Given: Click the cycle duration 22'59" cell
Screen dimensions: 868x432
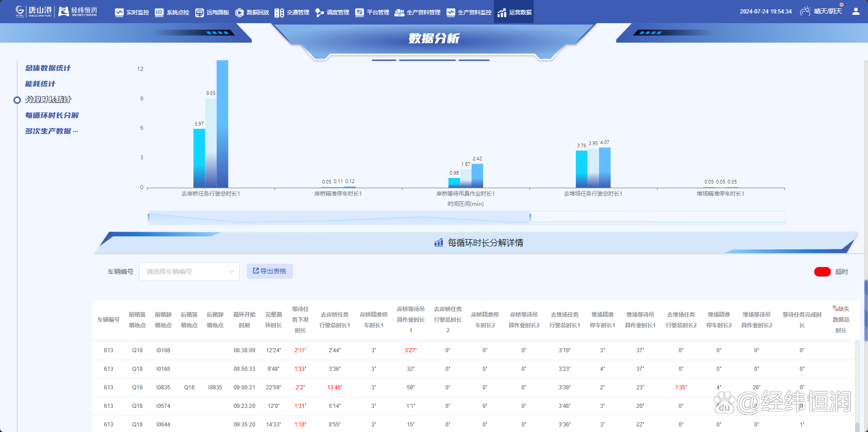Looking at the screenshot, I should (274, 388).
